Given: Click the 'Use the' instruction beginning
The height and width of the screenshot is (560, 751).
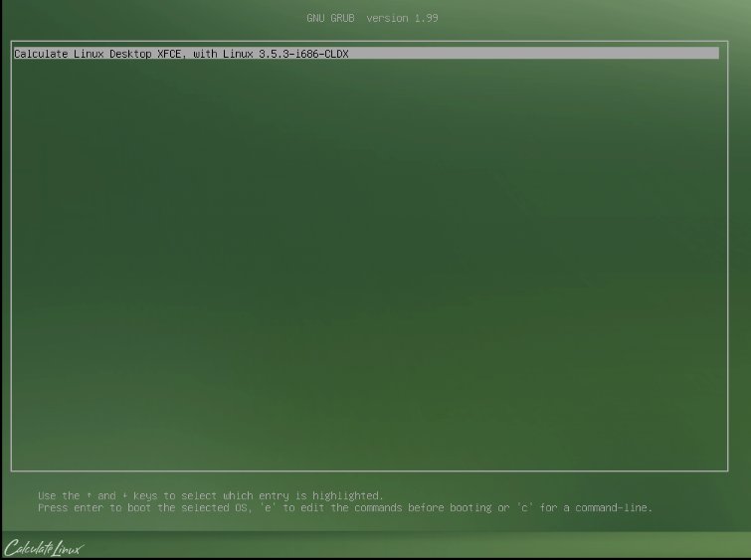Looking at the screenshot, I should point(59,495).
